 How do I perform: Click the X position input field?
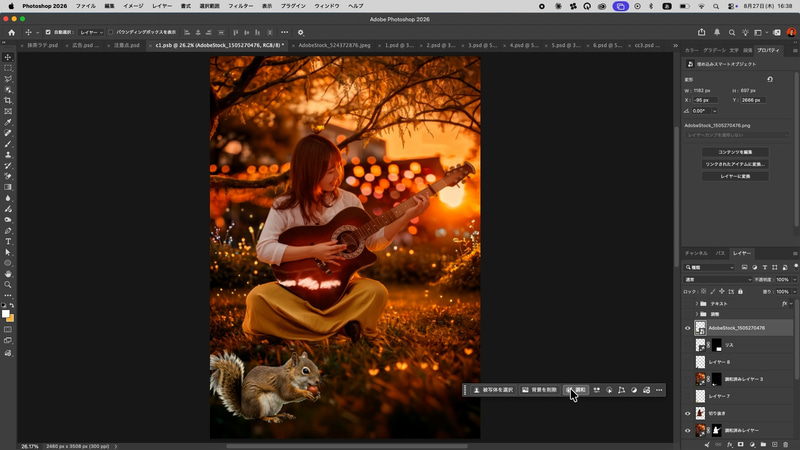point(705,100)
